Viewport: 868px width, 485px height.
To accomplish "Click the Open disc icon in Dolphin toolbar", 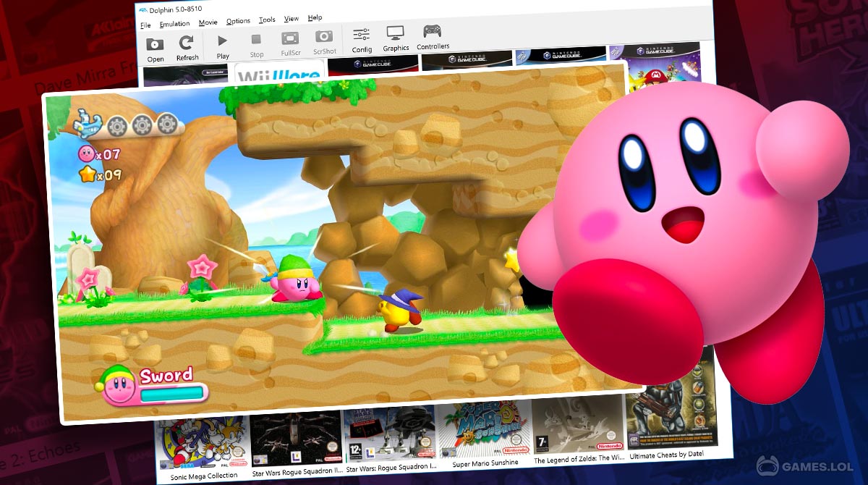I will [155, 44].
